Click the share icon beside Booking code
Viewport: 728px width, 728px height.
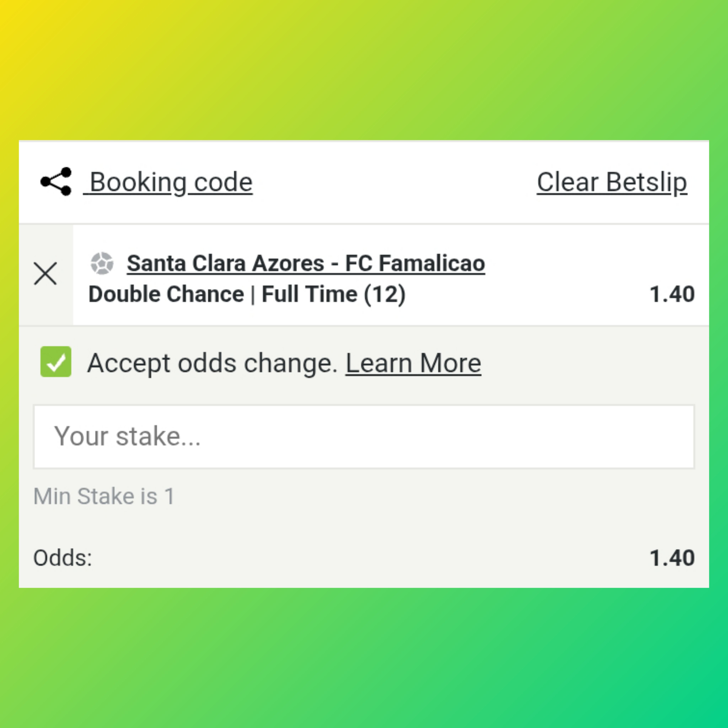click(56, 182)
